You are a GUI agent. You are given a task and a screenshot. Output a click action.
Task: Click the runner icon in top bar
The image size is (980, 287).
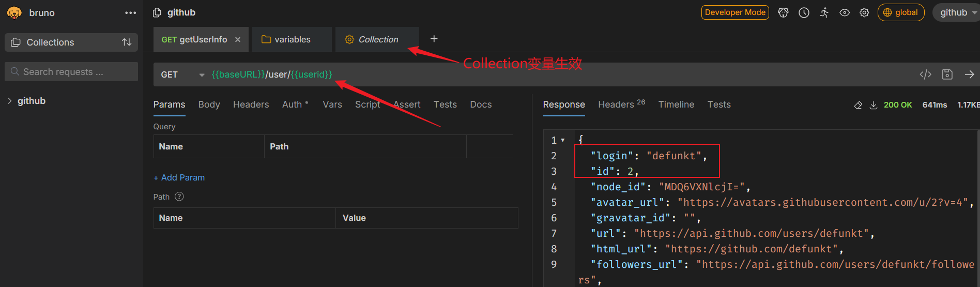tap(824, 13)
